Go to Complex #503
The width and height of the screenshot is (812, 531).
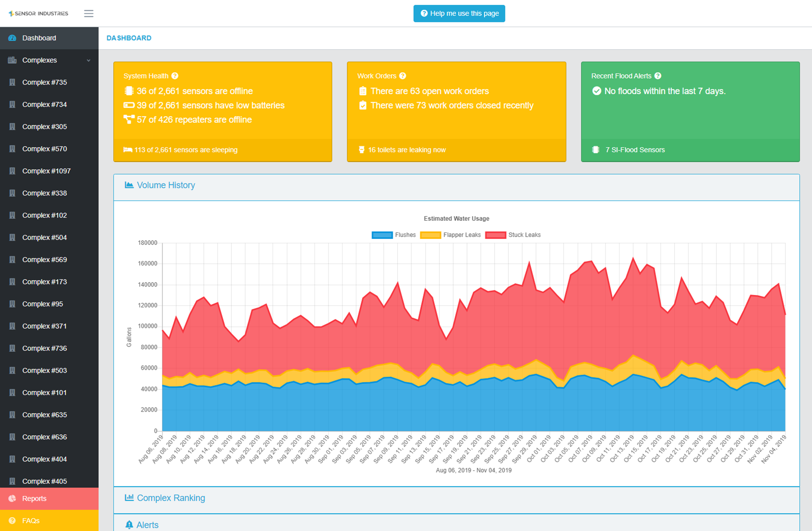coord(49,370)
